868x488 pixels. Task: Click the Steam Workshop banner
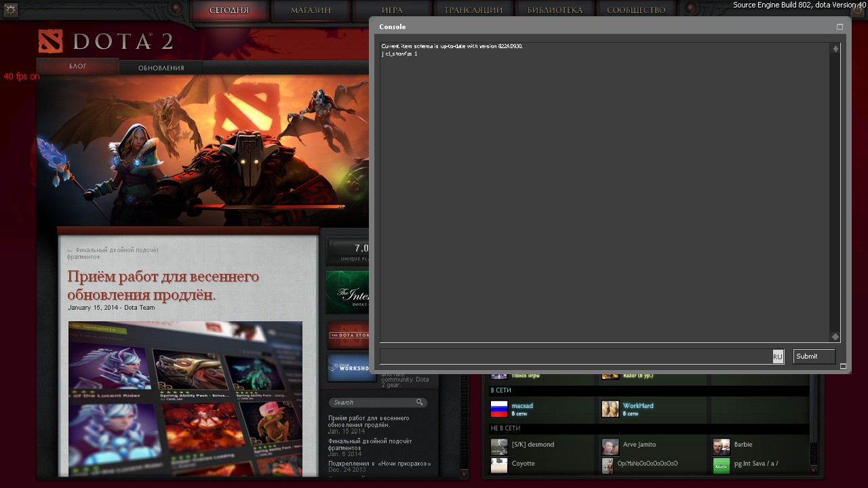[347, 368]
